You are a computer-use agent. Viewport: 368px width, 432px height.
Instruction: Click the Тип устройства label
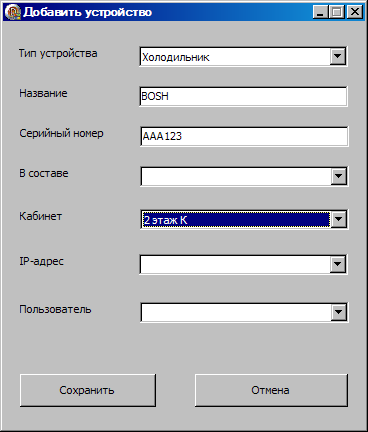point(58,53)
